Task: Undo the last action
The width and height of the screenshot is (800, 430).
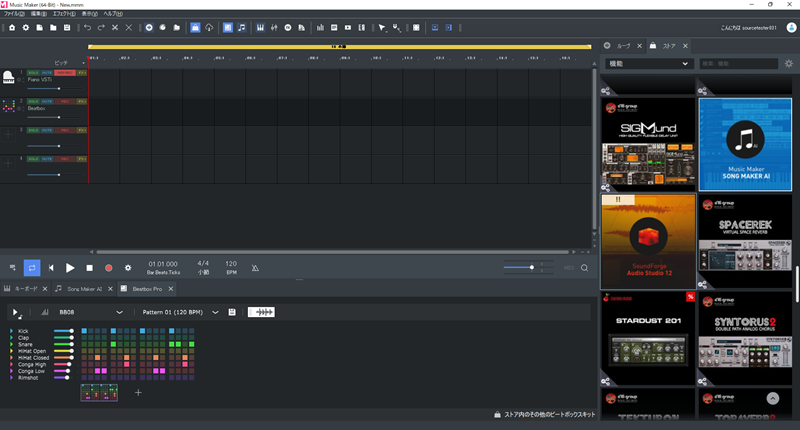Action: (88, 28)
